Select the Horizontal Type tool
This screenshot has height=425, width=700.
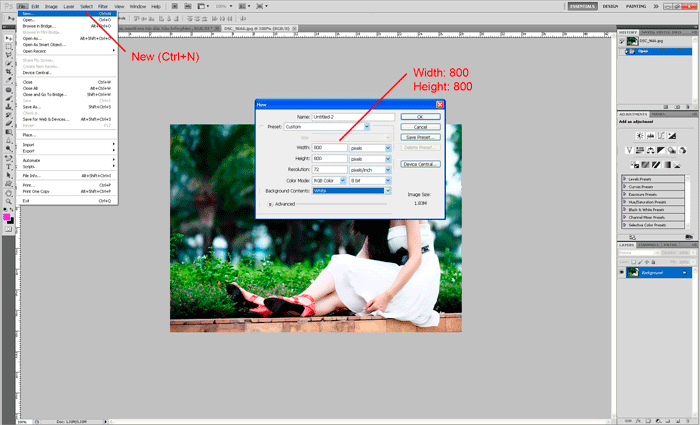coord(8,158)
